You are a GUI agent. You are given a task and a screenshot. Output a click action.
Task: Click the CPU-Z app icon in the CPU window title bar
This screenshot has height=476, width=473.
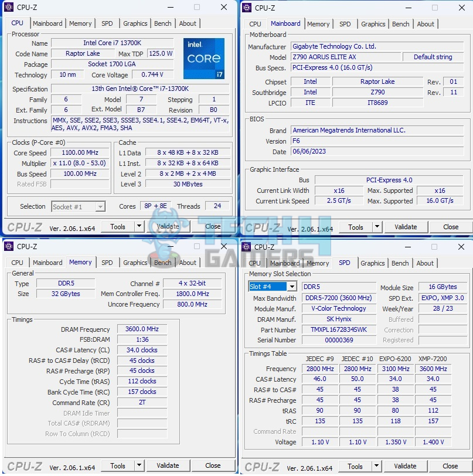point(9,7)
